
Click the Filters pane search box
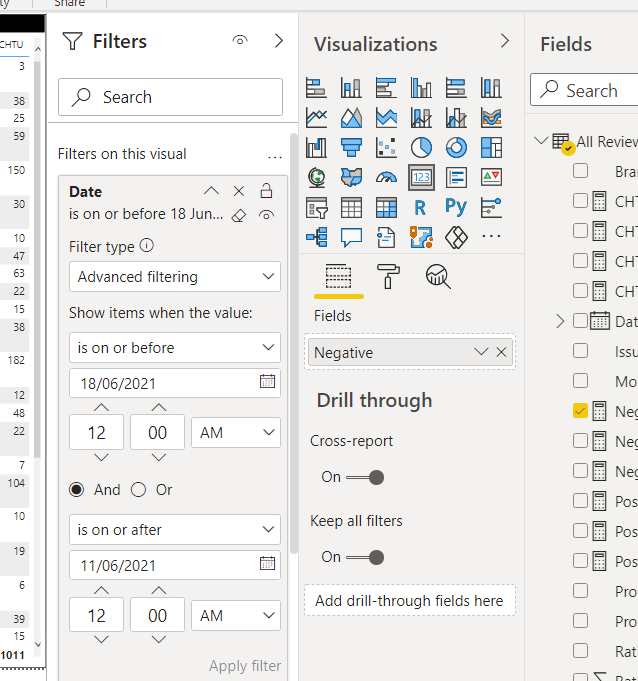[170, 97]
